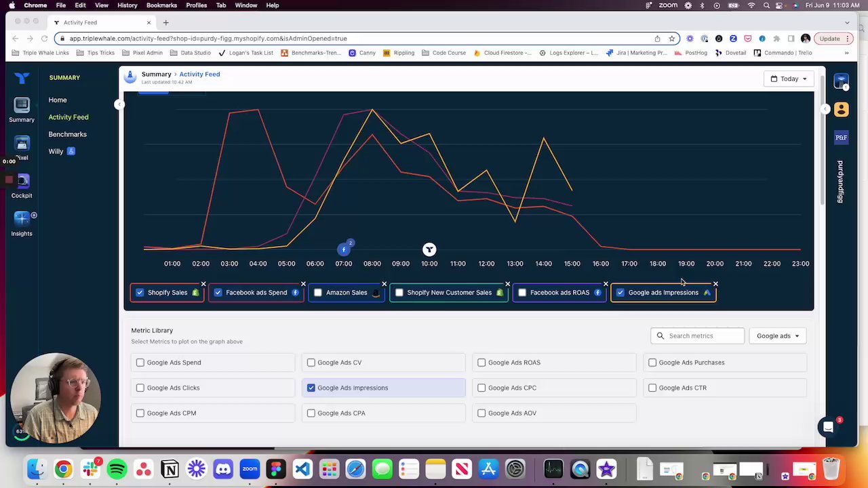Check the Google Ads AOV metric
Screen dimensions: 868x488
click(481, 413)
